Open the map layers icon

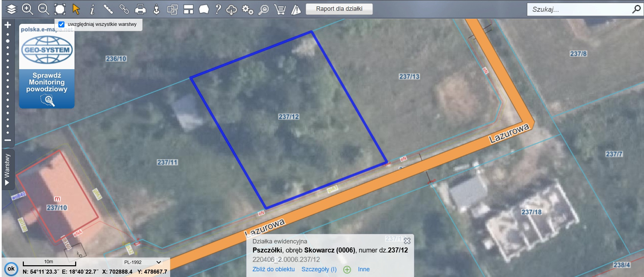[11, 9]
